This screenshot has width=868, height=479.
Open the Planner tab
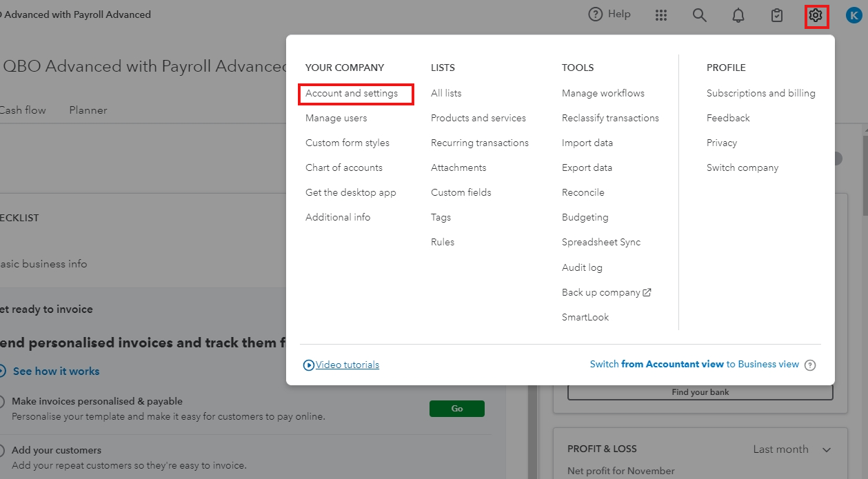(88, 110)
